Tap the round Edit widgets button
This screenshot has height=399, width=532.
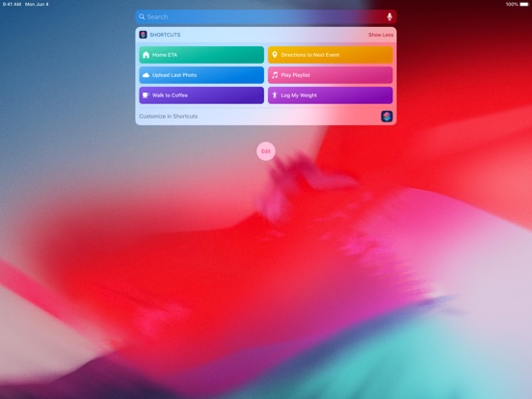tap(266, 151)
